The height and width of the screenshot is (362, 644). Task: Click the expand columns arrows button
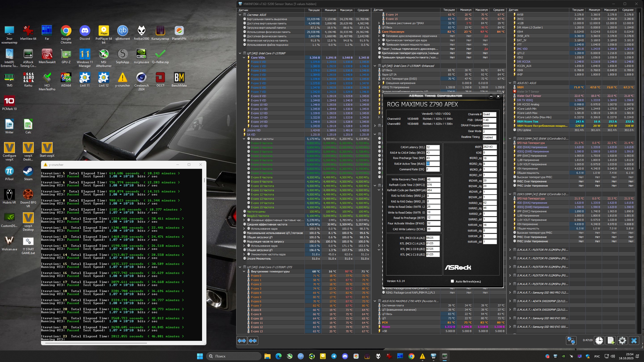coord(242,341)
